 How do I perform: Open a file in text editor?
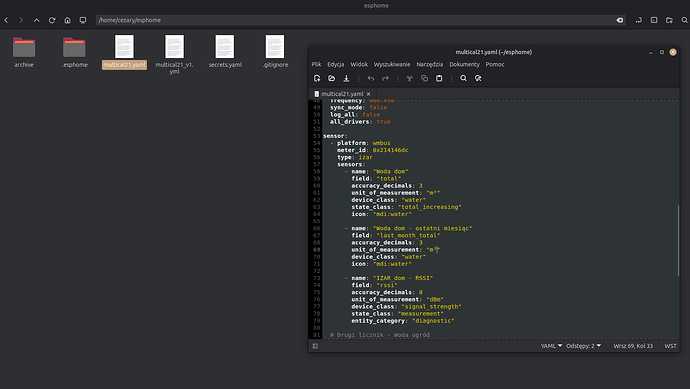pyautogui.click(x=331, y=78)
